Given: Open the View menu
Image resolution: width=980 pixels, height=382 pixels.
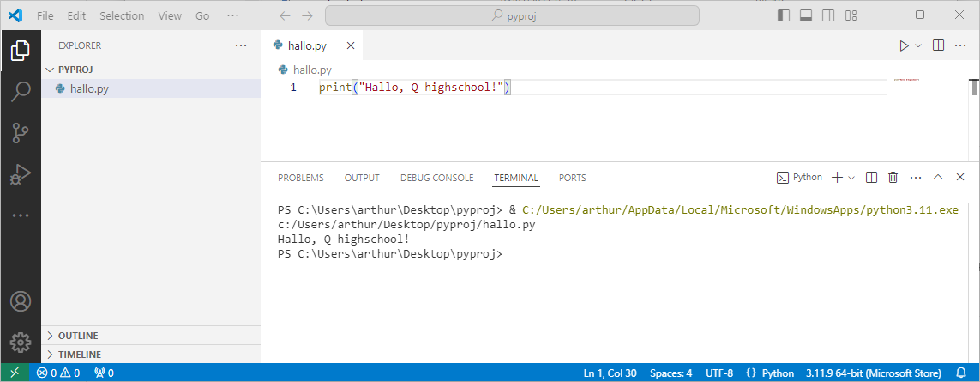Looking at the screenshot, I should click(x=170, y=15).
